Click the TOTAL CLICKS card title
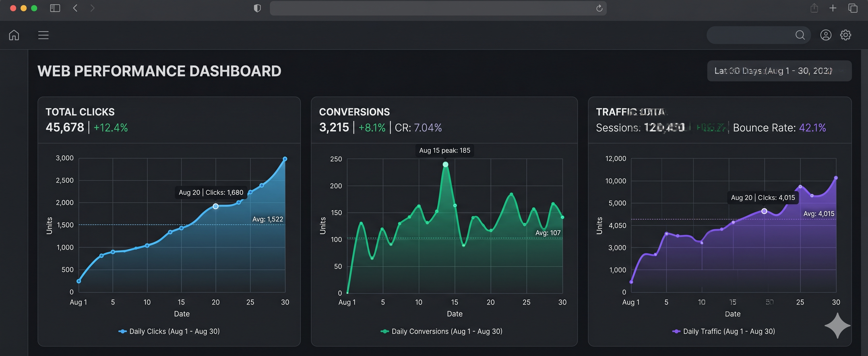The width and height of the screenshot is (868, 356). (x=80, y=112)
